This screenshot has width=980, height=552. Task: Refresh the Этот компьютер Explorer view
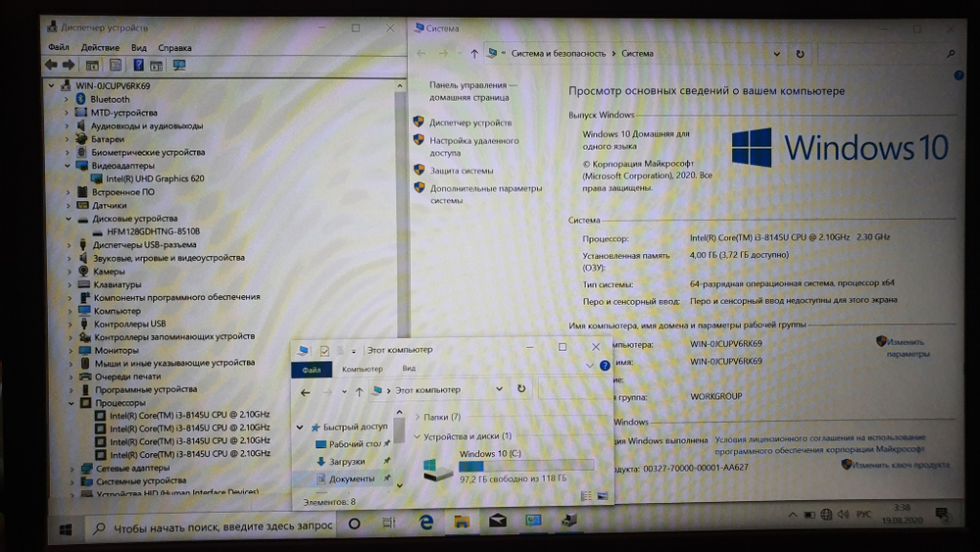[x=521, y=389]
